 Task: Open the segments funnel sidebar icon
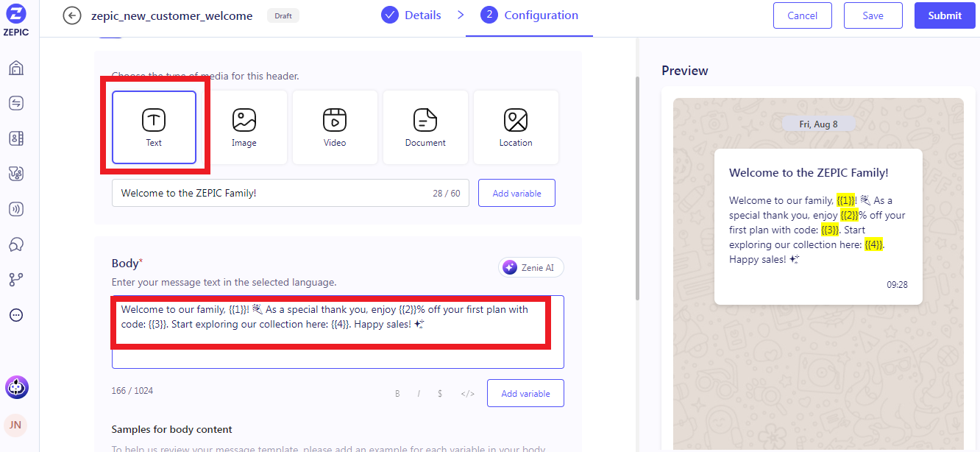(x=16, y=174)
